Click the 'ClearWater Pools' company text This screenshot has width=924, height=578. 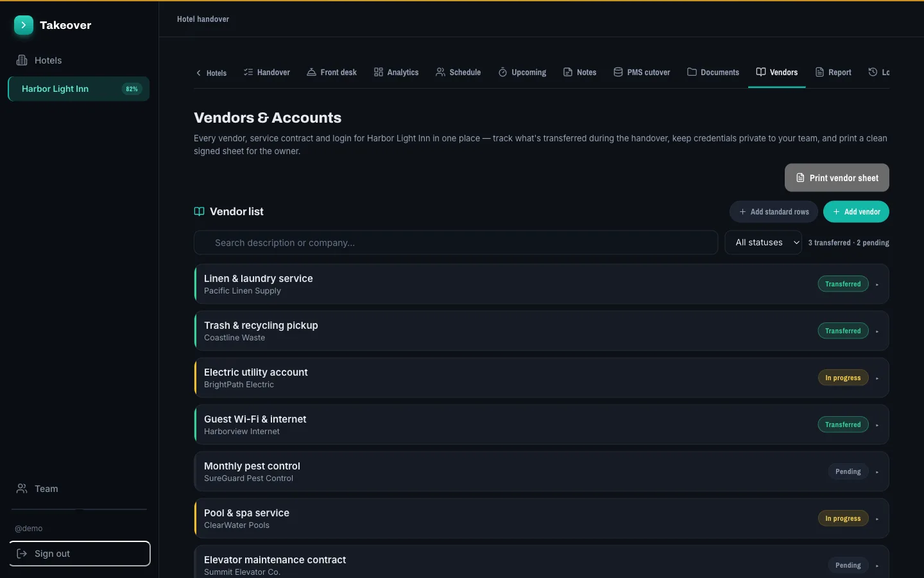pos(237,525)
